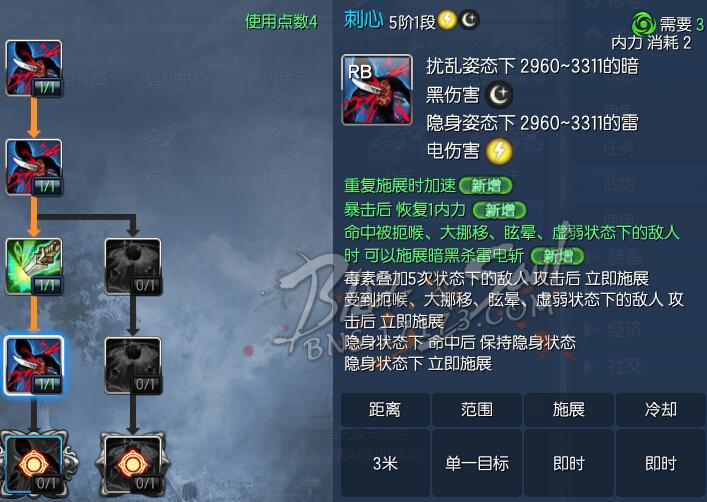The height and width of the screenshot is (502, 707).
Task: Click the 单一目标 range value cell
Action: pyautogui.click(x=477, y=463)
